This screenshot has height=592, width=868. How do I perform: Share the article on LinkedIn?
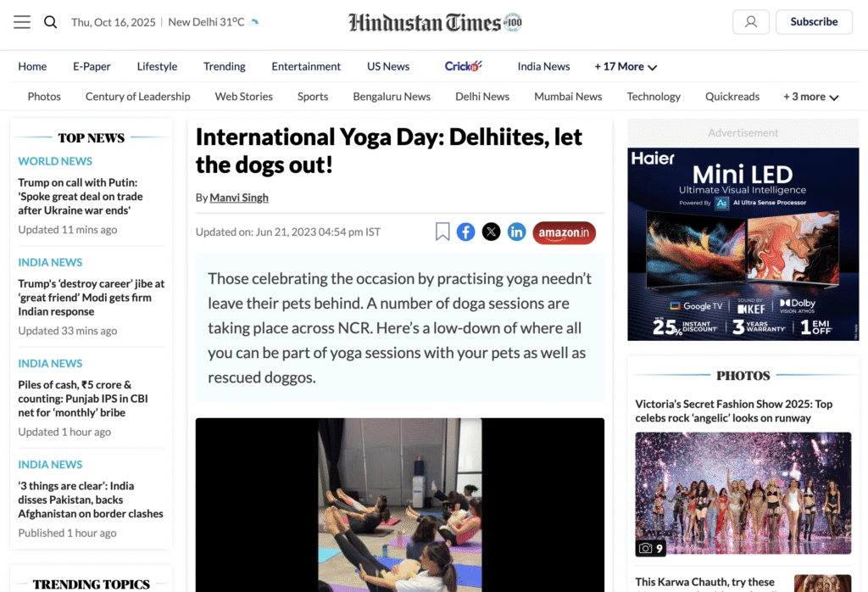(516, 232)
